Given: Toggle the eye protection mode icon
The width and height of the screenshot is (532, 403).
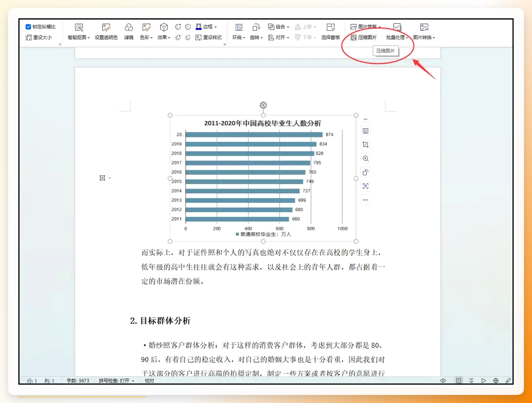Looking at the screenshot, I should pyautogui.click(x=443, y=381).
